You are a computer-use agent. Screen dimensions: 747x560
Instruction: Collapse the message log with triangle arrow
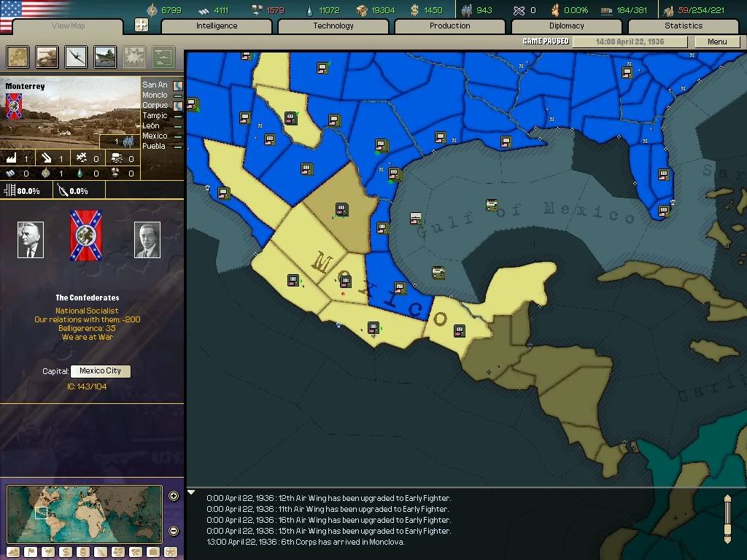click(x=191, y=492)
